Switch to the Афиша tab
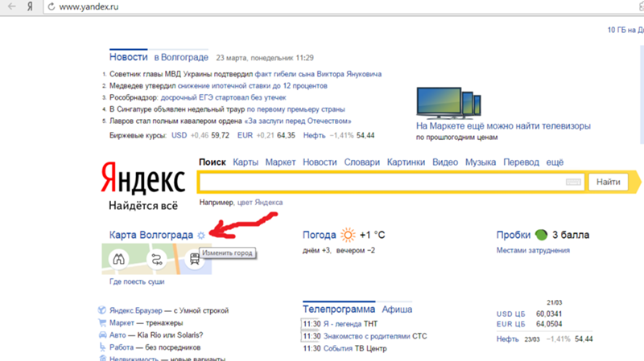Image resolution: width=644 pixels, height=361 pixels. 397,310
